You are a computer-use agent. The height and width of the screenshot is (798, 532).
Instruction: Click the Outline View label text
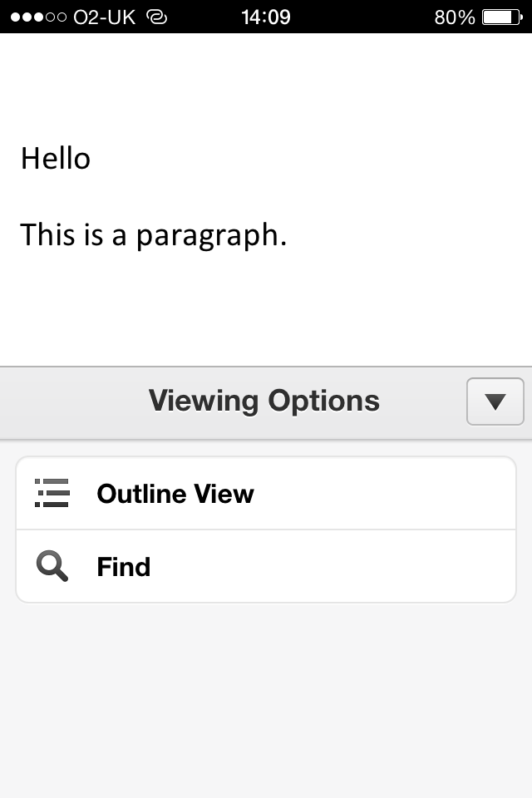[x=175, y=494]
